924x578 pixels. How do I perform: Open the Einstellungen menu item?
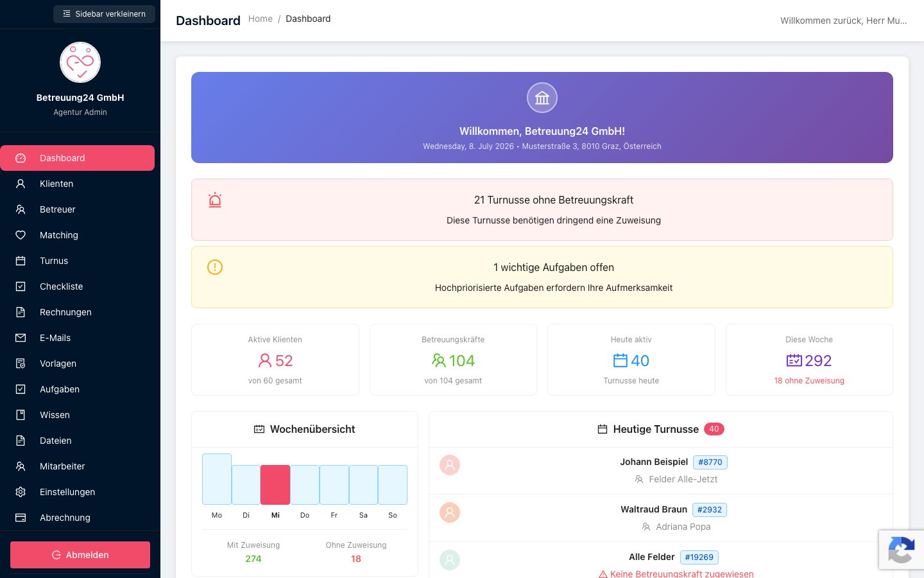(x=77, y=492)
